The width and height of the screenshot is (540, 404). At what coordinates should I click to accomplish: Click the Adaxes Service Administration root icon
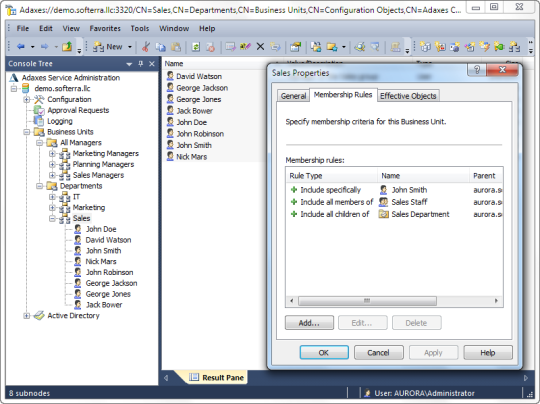click(14, 78)
